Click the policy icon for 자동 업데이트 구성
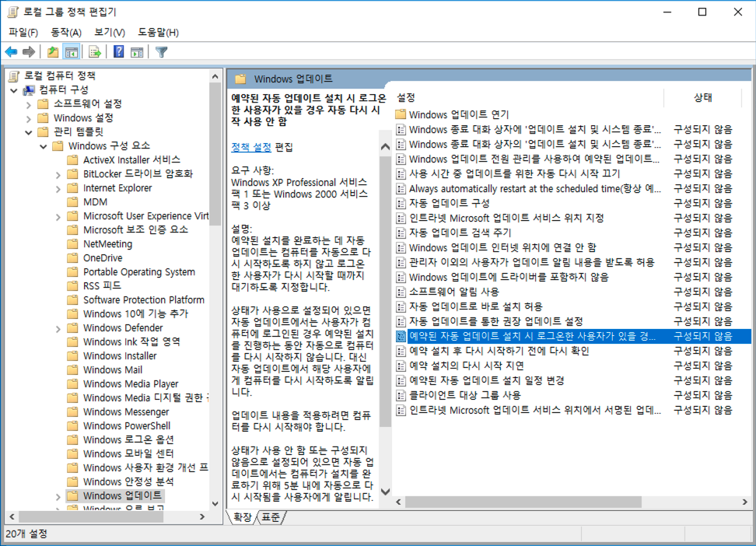This screenshot has height=546, width=756. point(401,203)
